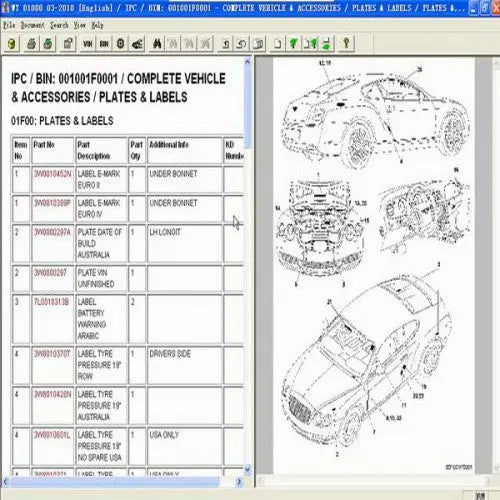Click the open book icon
500x500 pixels.
[x=258, y=44]
